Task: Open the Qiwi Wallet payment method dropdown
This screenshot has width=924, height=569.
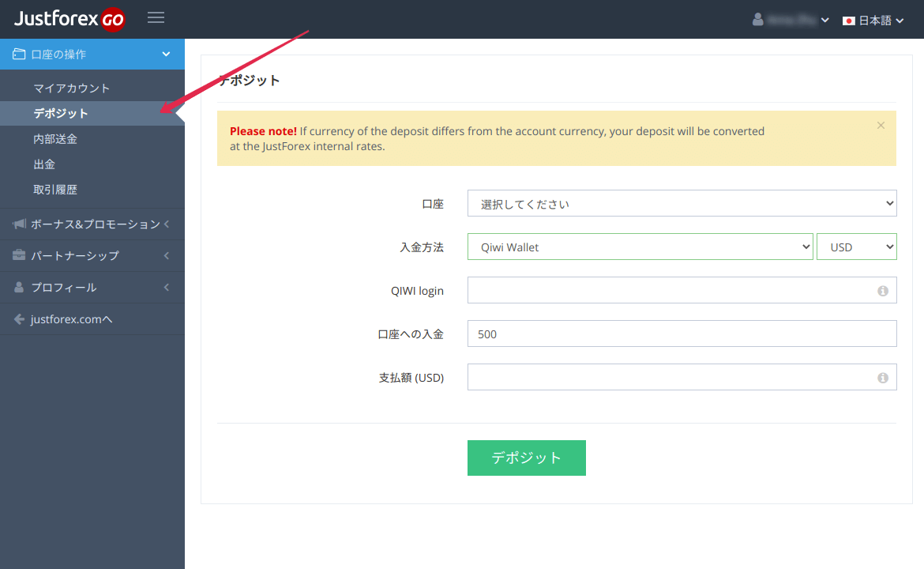Action: 640,247
